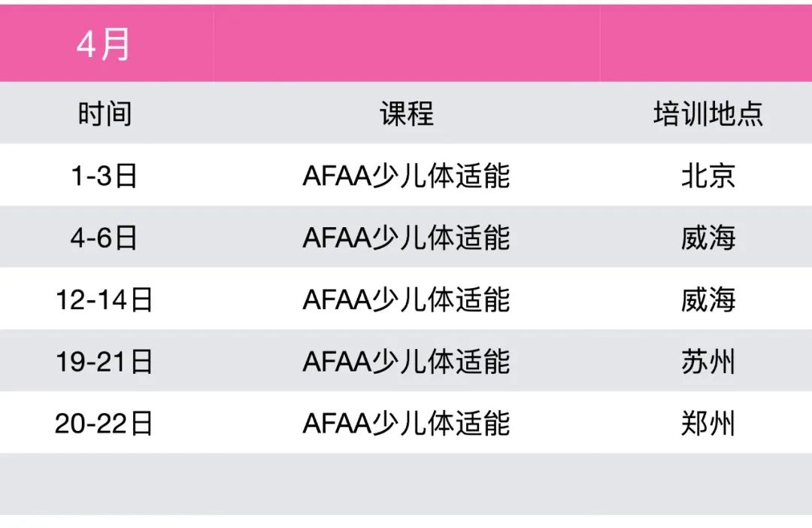
Task: Click AFAA少儿体适能 in the 20-22日 row
Action: tap(407, 423)
